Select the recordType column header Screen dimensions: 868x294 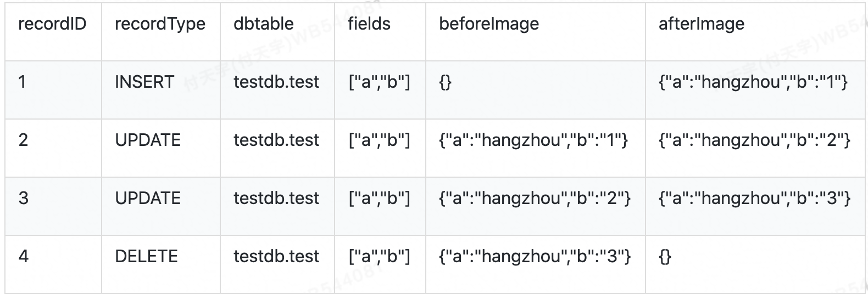[160, 24]
